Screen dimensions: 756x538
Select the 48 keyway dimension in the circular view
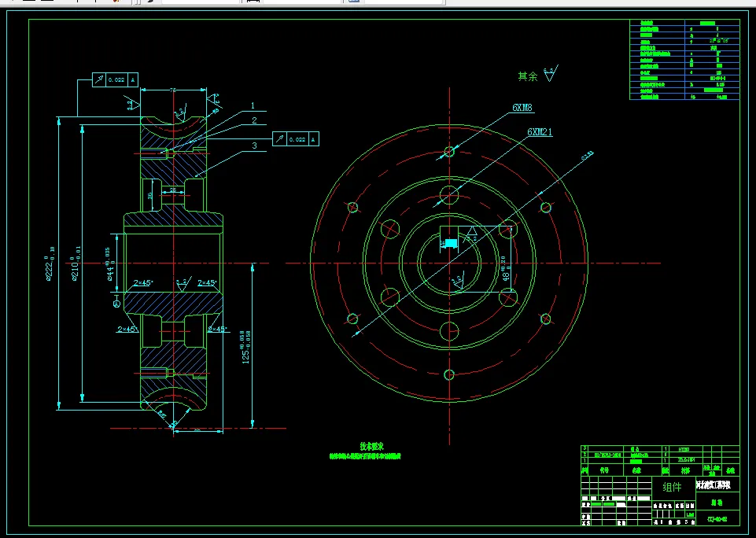505,268
